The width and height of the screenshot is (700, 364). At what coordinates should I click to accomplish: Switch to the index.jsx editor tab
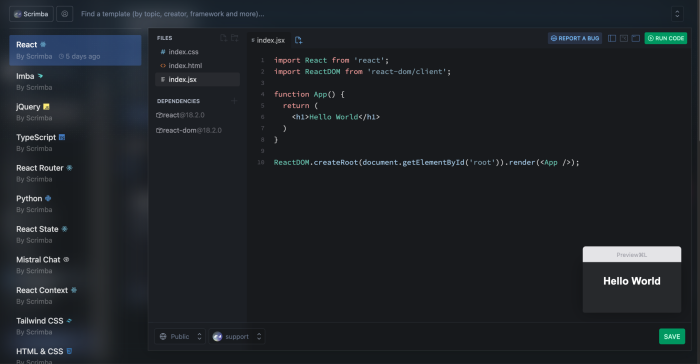(x=268, y=40)
